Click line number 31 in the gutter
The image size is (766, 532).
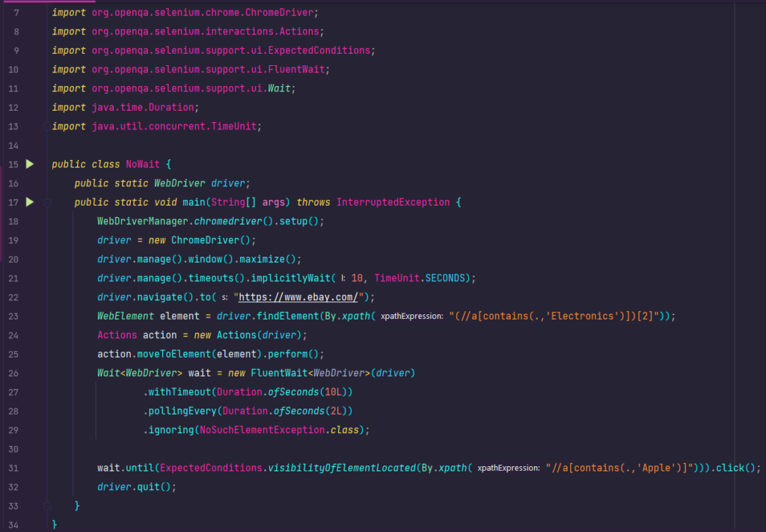pyautogui.click(x=14, y=468)
